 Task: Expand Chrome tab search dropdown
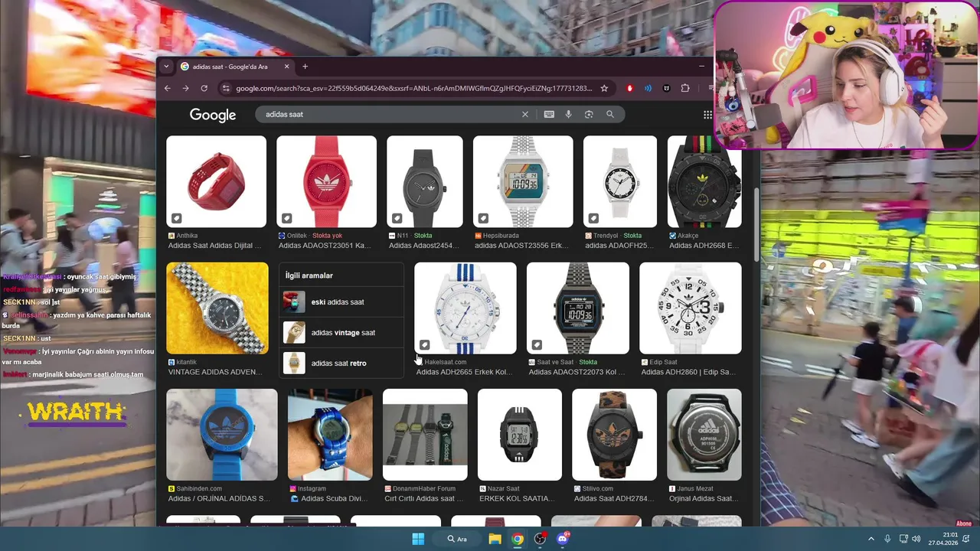[x=166, y=67]
